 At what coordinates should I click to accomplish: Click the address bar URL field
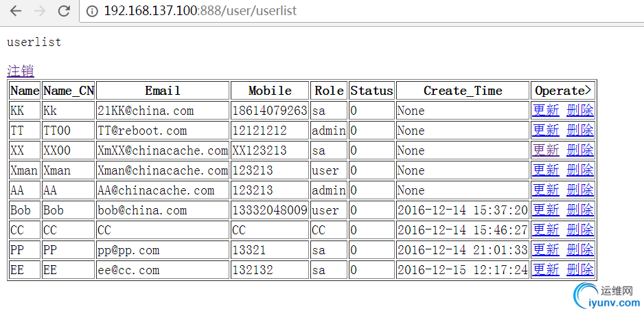(361, 11)
